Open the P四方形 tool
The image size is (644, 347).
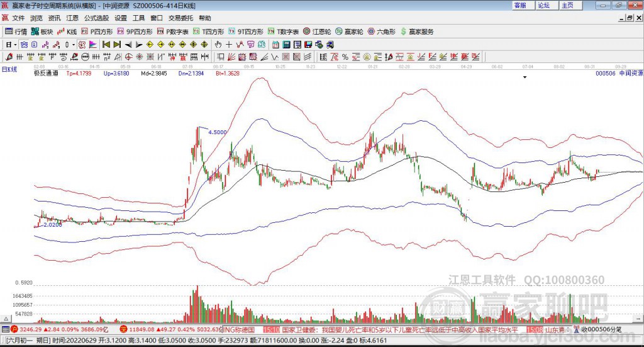coord(97,31)
